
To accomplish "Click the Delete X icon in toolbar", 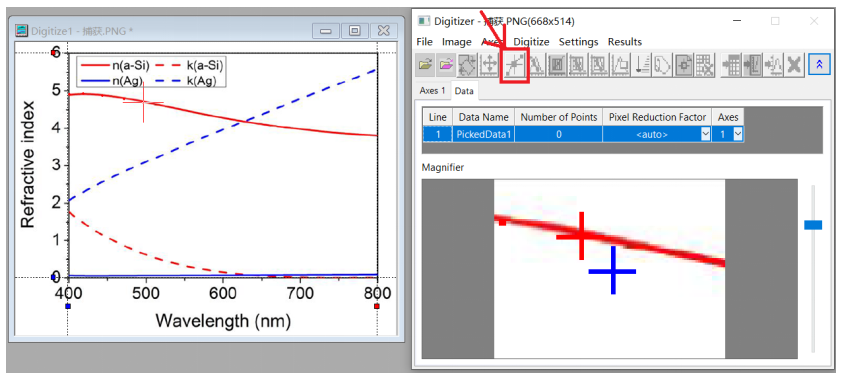I will point(794,65).
